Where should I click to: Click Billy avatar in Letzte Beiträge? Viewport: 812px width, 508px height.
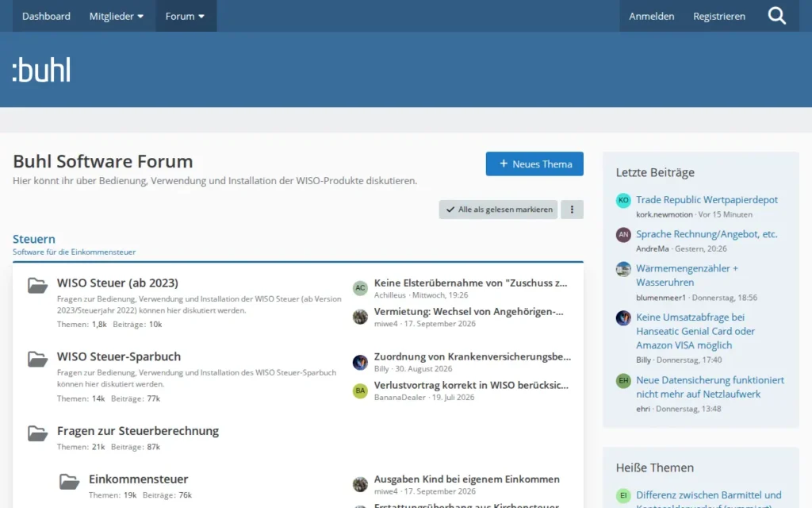[x=623, y=317]
